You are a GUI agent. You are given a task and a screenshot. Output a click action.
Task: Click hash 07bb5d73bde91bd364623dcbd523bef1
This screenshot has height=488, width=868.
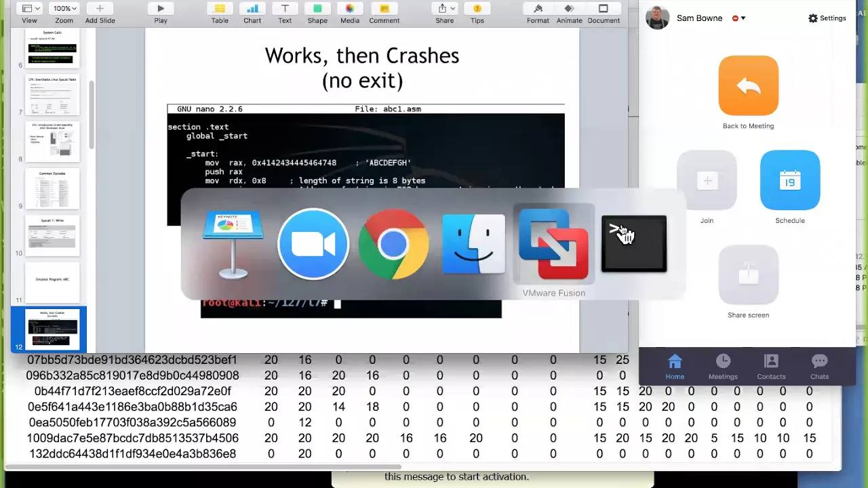click(x=132, y=360)
